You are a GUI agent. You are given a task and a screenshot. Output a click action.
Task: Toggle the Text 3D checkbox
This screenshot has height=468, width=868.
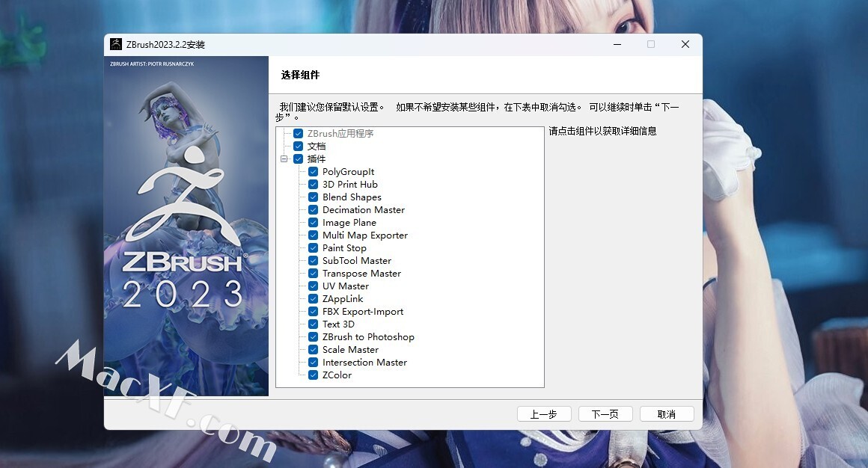click(x=314, y=324)
